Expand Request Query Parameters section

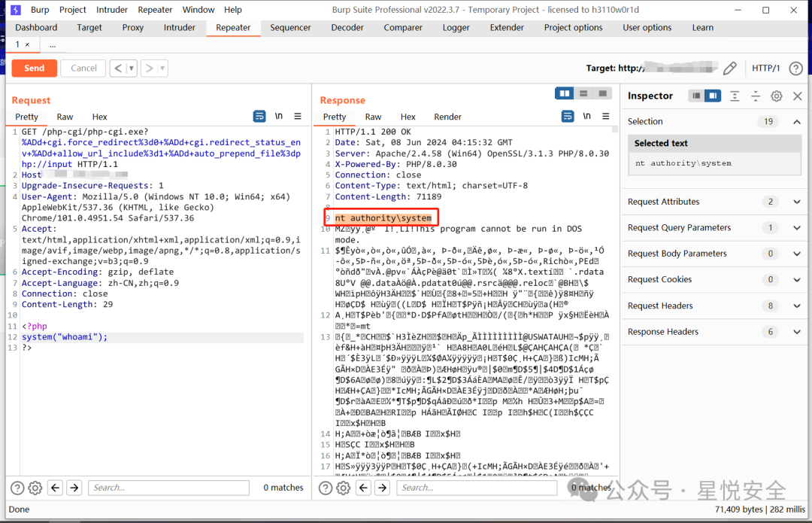(x=797, y=227)
